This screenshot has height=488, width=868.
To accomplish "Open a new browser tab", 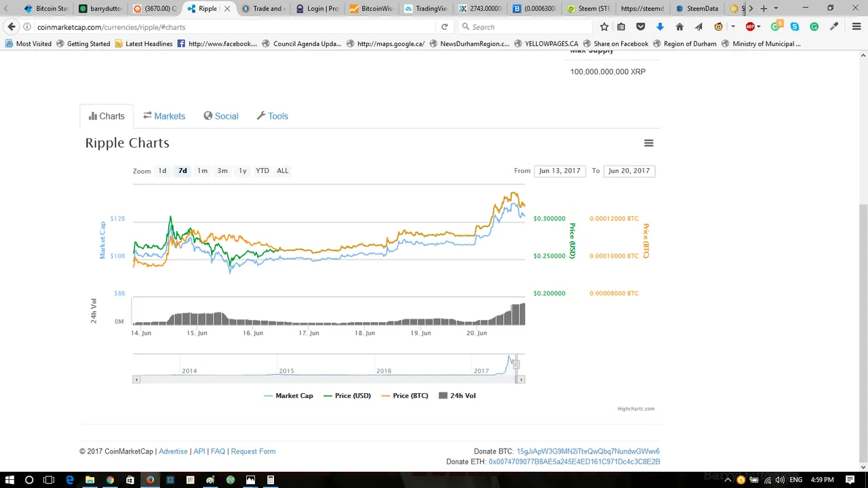I will [764, 9].
